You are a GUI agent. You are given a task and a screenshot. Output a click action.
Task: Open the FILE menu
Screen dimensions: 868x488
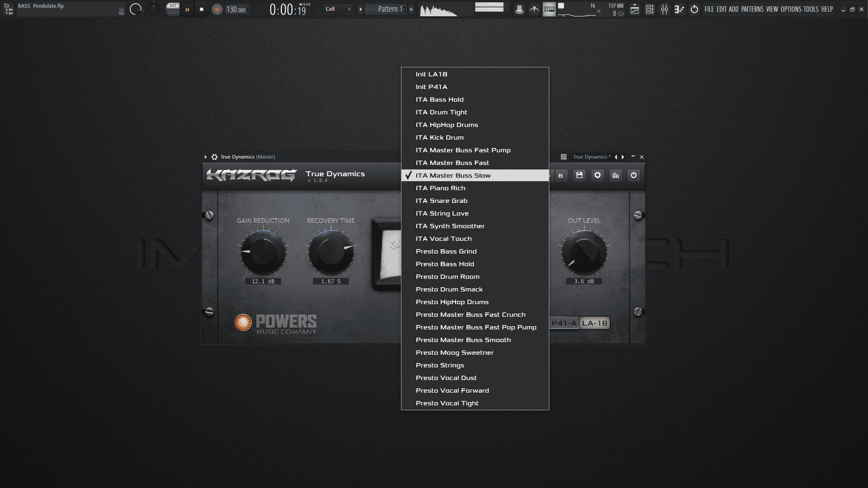coord(709,9)
